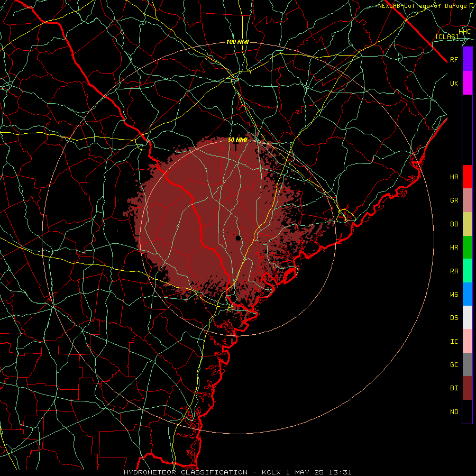Click the GR legend label
The width and height of the screenshot is (476, 476).
[454, 200]
